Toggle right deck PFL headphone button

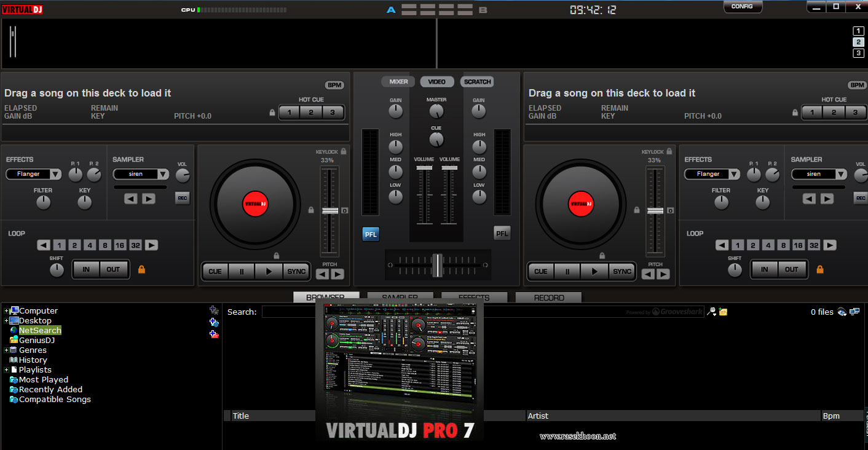(x=502, y=234)
